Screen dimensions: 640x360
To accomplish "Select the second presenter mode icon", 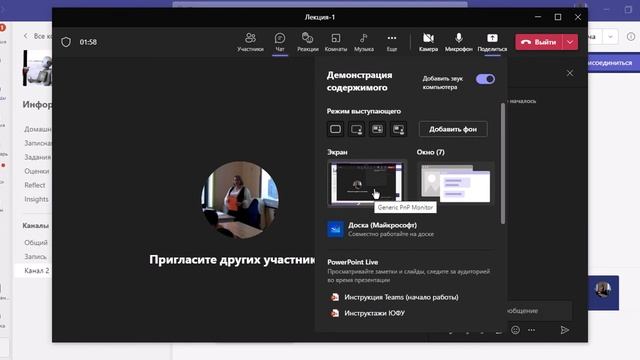I will click(x=356, y=129).
